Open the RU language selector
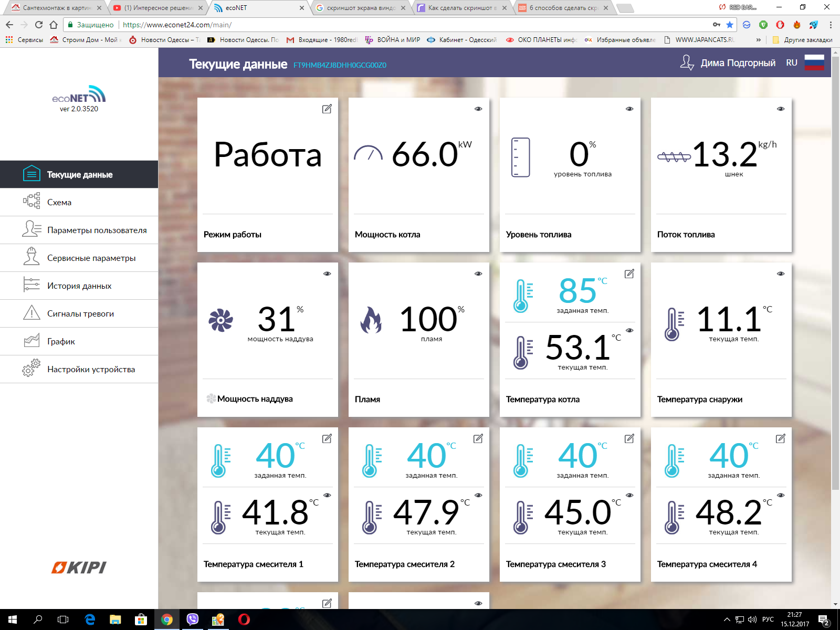Screen dimensions: 840x630 point(792,63)
